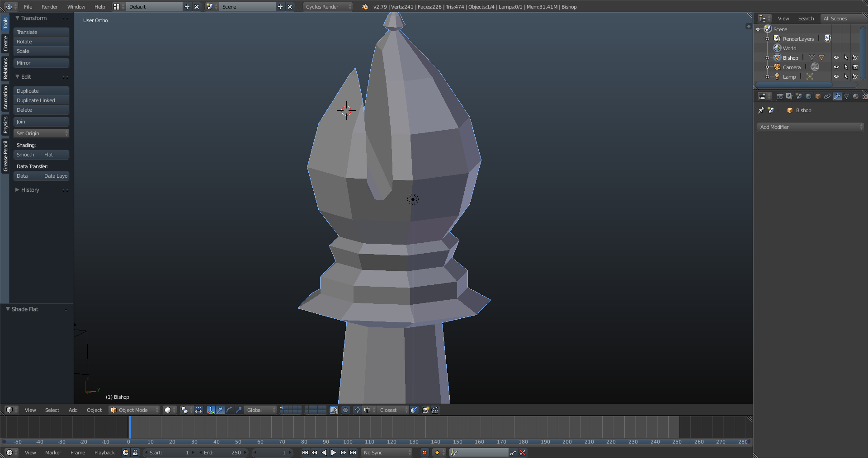Toggle Bishop selectability arrow icon
This screenshot has width=868, height=458.
click(x=846, y=58)
